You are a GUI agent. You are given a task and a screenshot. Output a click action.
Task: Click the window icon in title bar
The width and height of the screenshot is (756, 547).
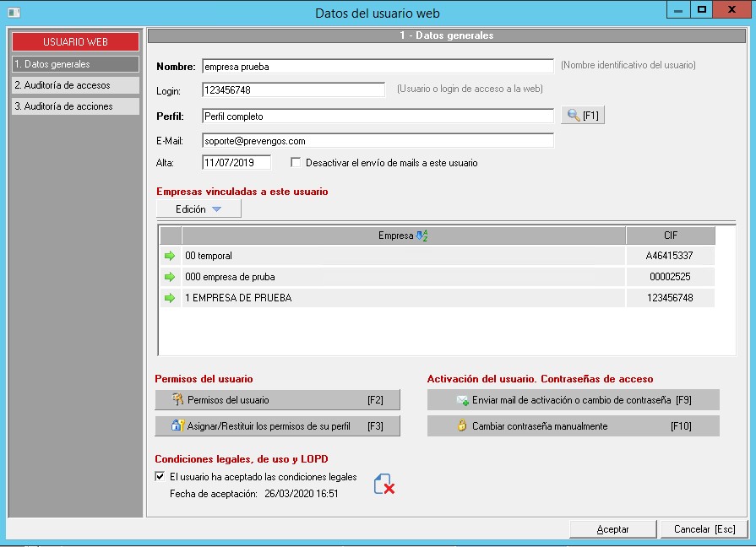tap(13, 13)
